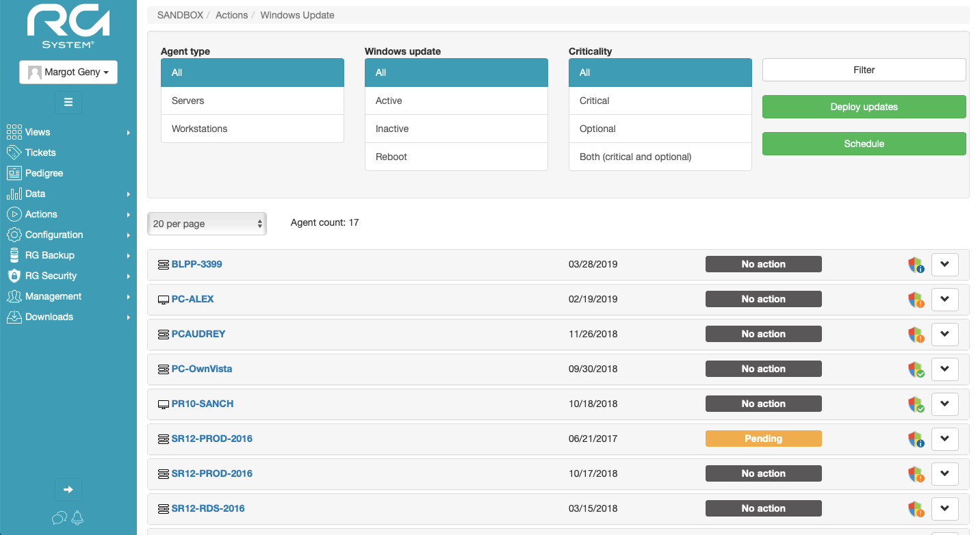The image size is (980, 535).
Task: Click the hamburger menu icon in sidebar
Action: (x=68, y=103)
